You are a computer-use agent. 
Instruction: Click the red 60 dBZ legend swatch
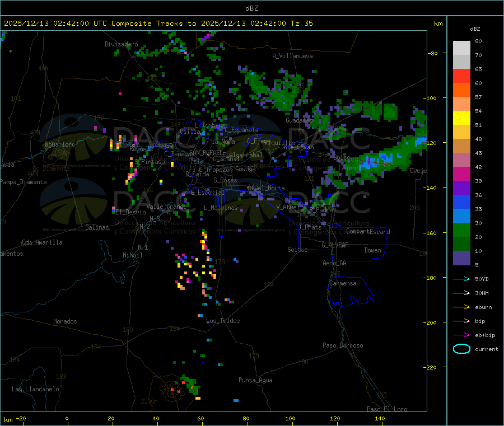pyautogui.click(x=461, y=76)
